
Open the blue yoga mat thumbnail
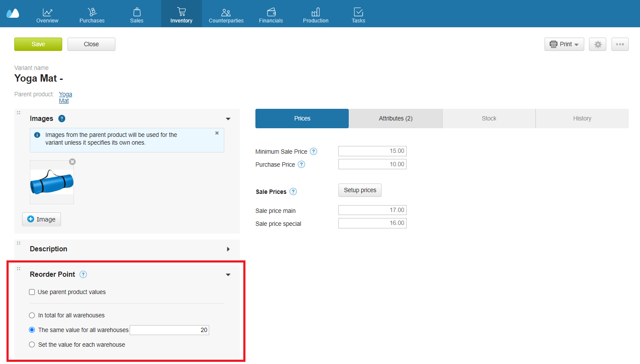pos(52,182)
